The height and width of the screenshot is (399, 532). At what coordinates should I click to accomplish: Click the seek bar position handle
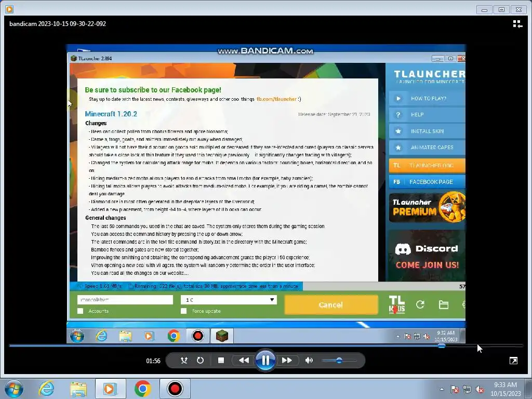click(x=442, y=345)
